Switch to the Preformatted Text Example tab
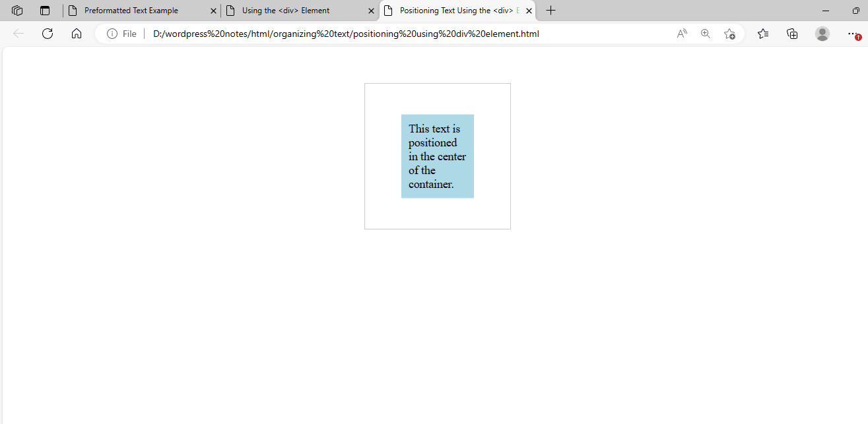 click(x=142, y=11)
